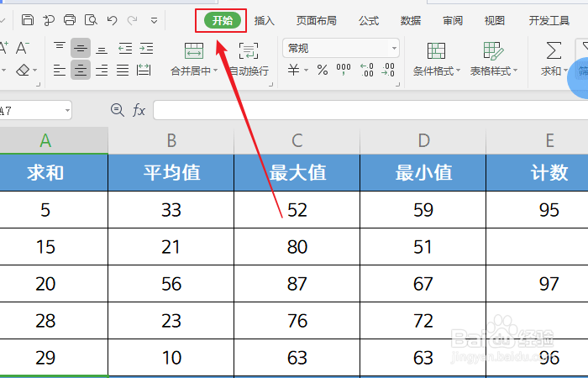Switch to the 数据 tab
The width and height of the screenshot is (588, 378).
(x=411, y=21)
